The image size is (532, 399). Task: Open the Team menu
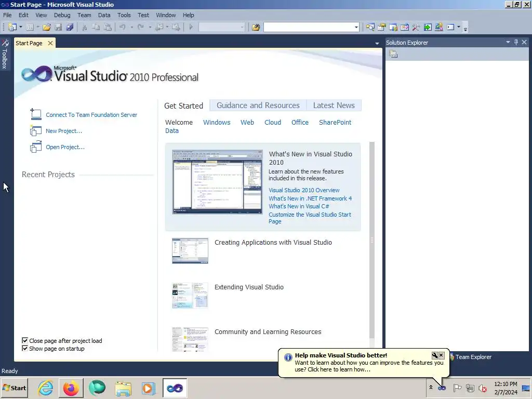[x=84, y=15]
